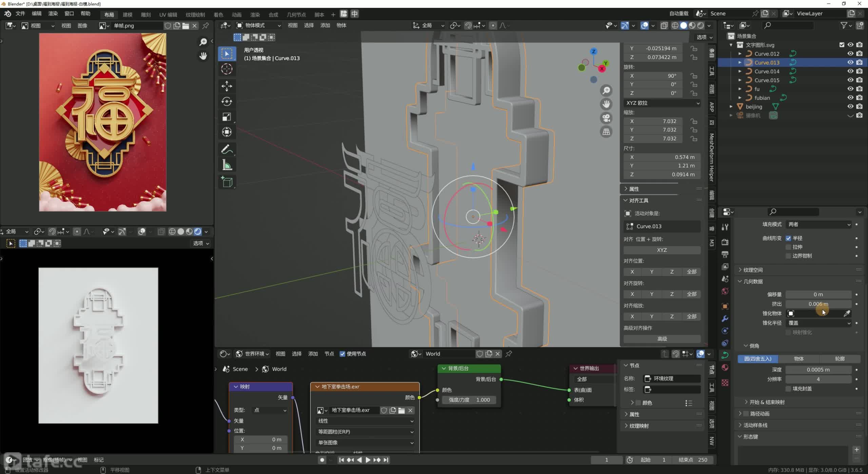Open the Tool properties tab

click(725, 227)
